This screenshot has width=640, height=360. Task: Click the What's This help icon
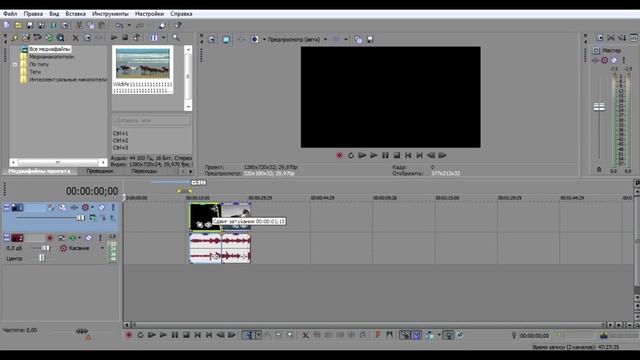[178, 25]
